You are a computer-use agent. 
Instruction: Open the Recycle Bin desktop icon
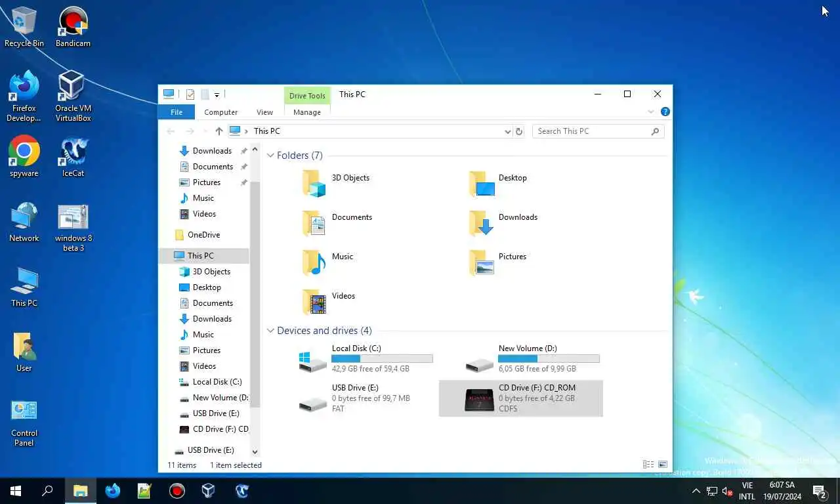(x=24, y=27)
